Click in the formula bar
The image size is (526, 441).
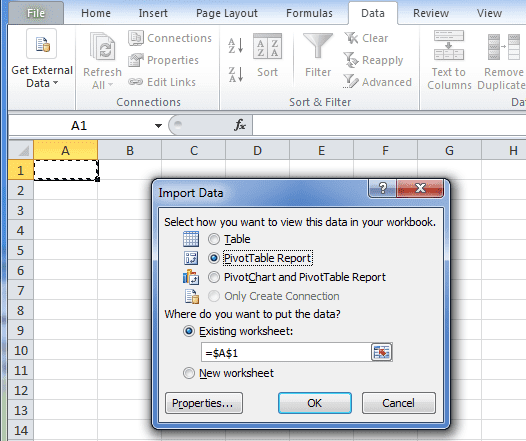pyautogui.click(x=389, y=125)
